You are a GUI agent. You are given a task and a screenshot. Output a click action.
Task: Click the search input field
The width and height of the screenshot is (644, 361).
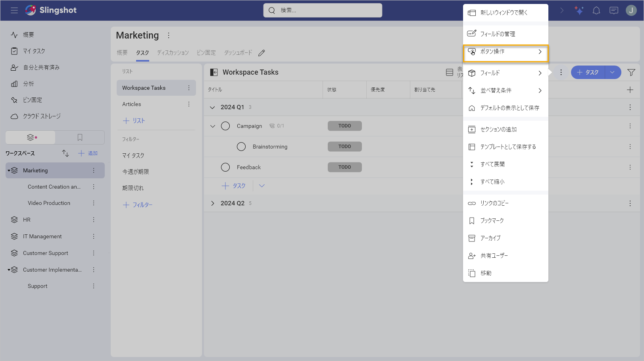323,10
